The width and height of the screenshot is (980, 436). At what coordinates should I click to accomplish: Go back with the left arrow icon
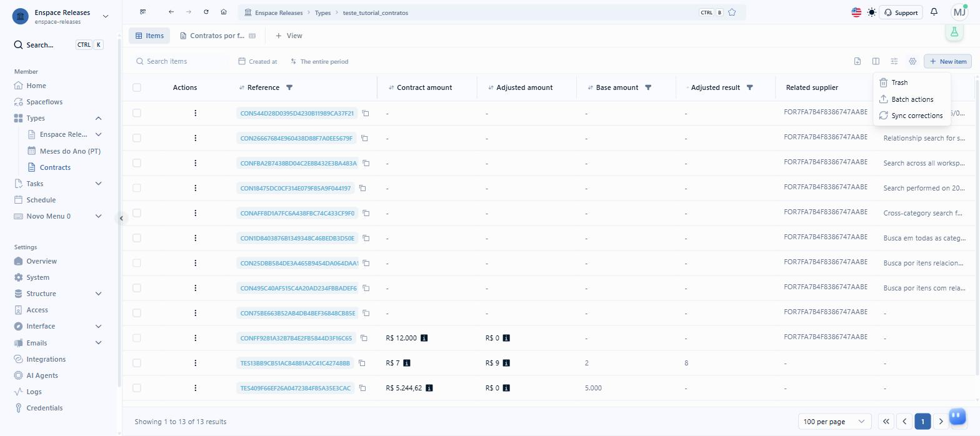(x=171, y=12)
